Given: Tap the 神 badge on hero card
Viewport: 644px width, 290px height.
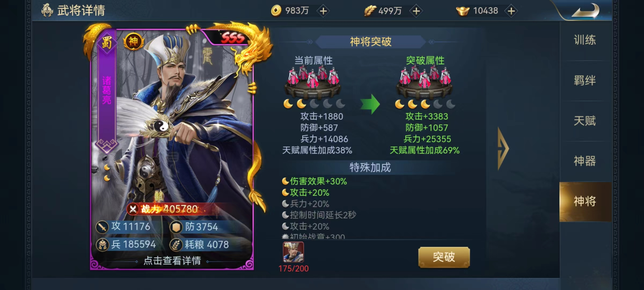Looking at the screenshot, I should tap(133, 41).
